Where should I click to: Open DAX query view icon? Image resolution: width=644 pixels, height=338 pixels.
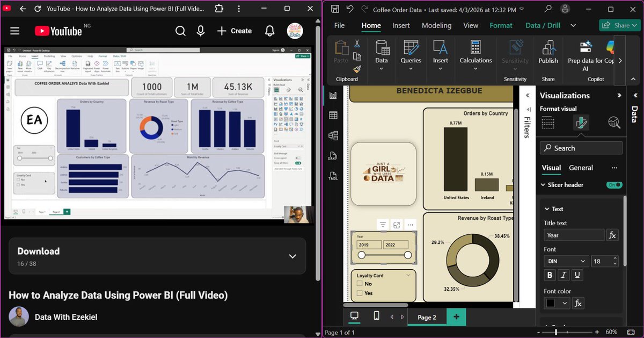tap(333, 156)
